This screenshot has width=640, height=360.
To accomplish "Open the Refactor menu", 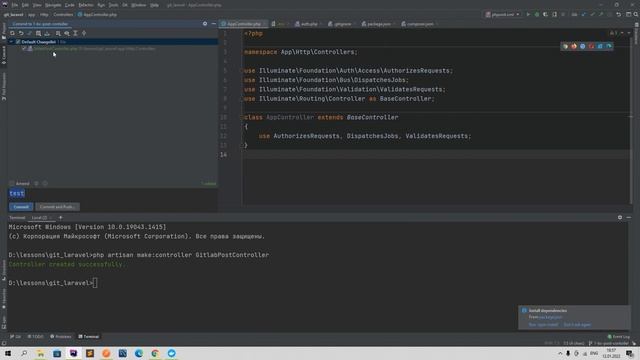I will [x=86, y=5].
